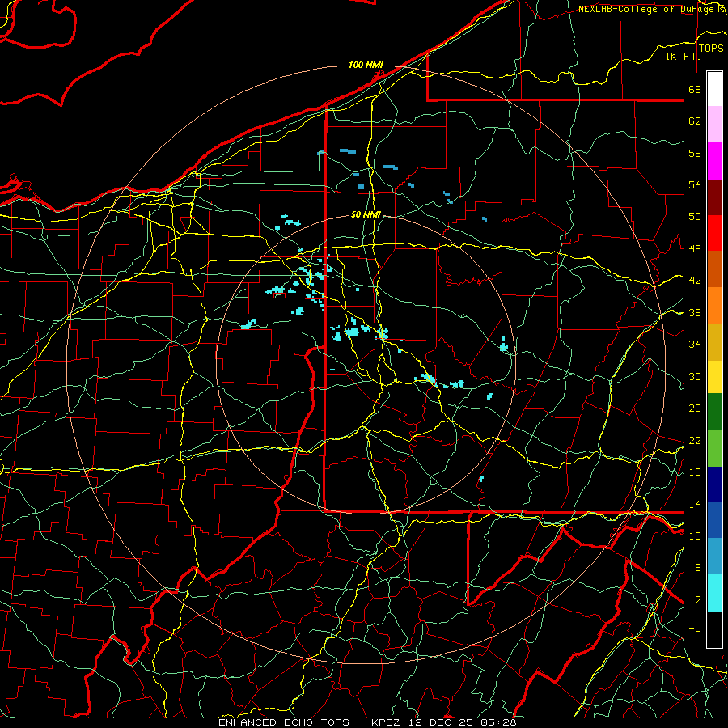Click the gold legend swatch
The image size is (728, 728).
pyautogui.click(x=714, y=343)
